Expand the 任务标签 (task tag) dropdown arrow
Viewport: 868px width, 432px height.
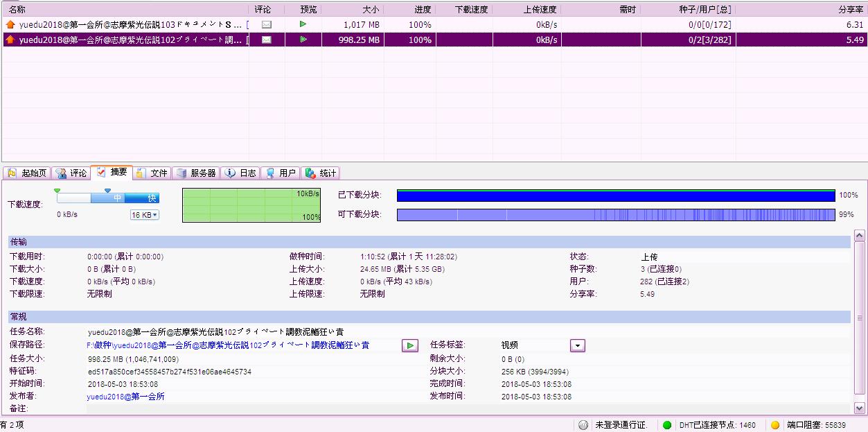click(x=578, y=345)
